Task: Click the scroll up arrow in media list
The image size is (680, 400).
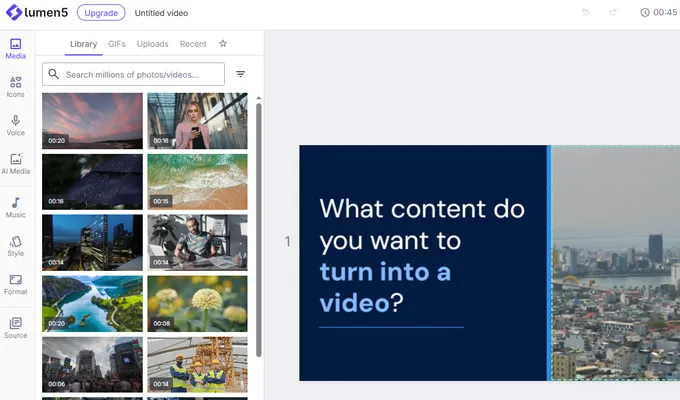Action: (259, 98)
